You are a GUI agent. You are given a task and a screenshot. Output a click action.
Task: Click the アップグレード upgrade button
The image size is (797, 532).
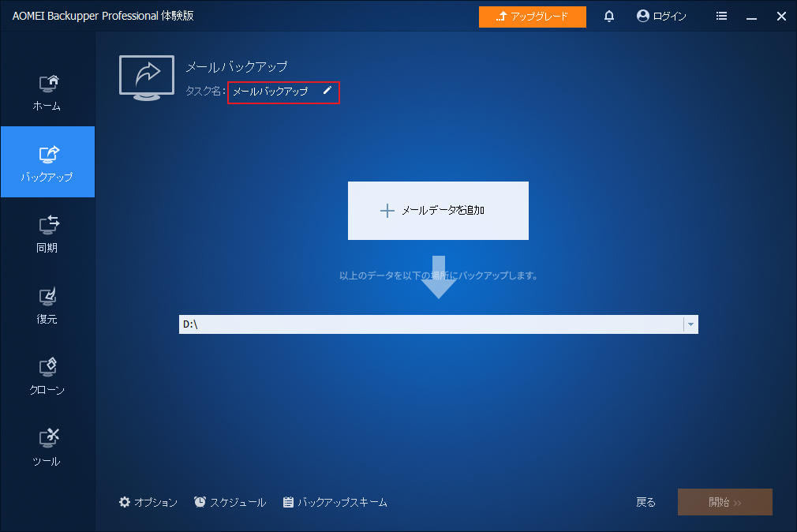click(532, 17)
